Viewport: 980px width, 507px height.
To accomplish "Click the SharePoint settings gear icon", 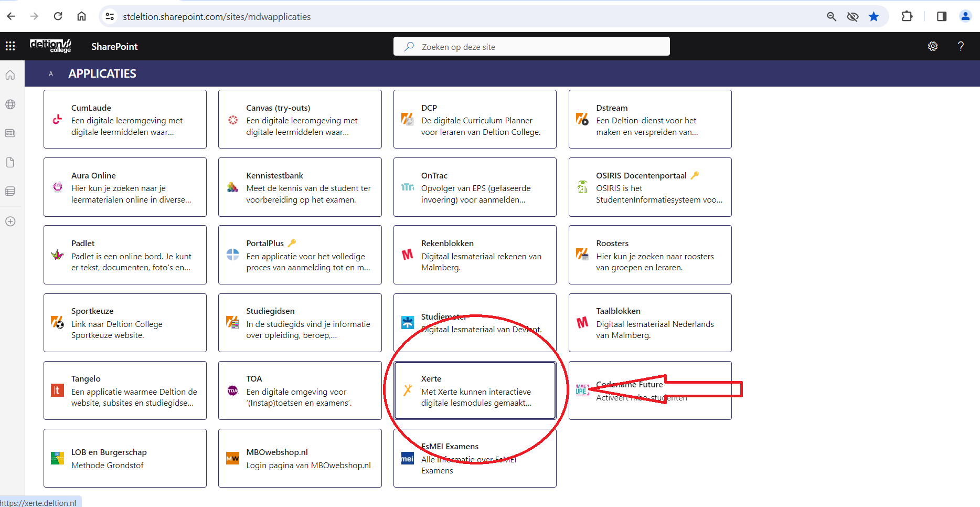I will 932,46.
